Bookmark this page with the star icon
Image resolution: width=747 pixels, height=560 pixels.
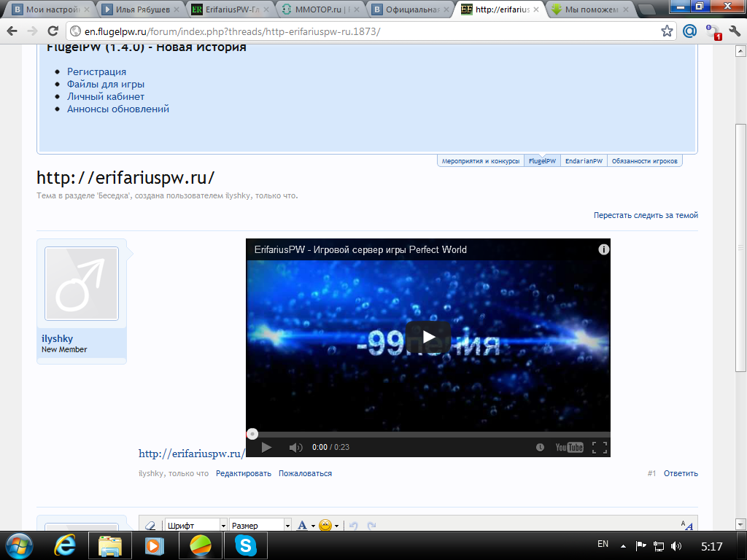(667, 31)
